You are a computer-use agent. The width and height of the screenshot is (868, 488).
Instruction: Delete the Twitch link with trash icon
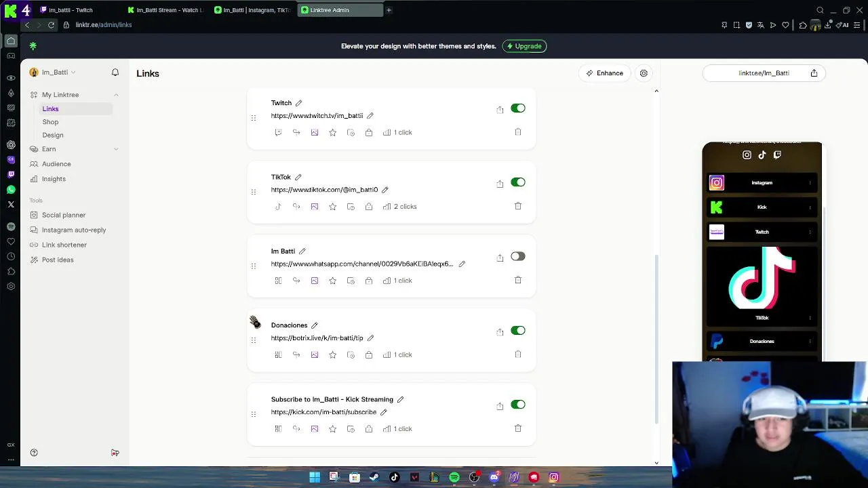(518, 131)
